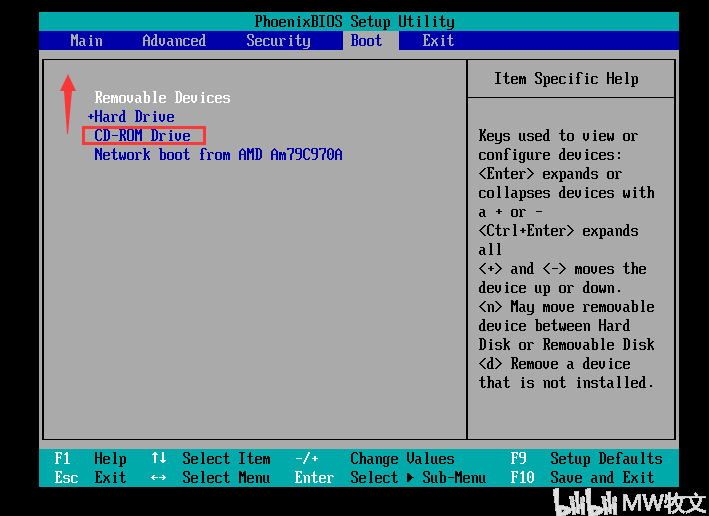Screen dimensions: 709x516
Task: Expand the plus sign beside Hard Drive
Action: [90, 117]
